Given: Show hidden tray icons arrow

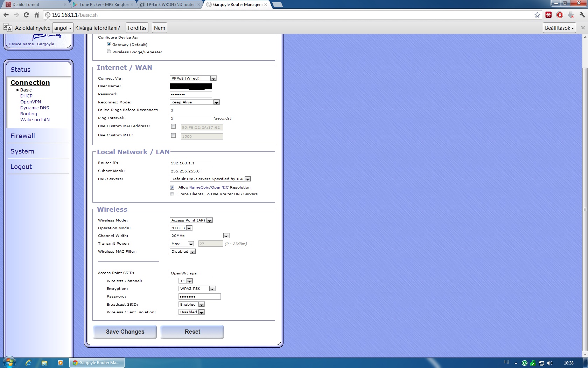Looking at the screenshot, I should coord(516,363).
